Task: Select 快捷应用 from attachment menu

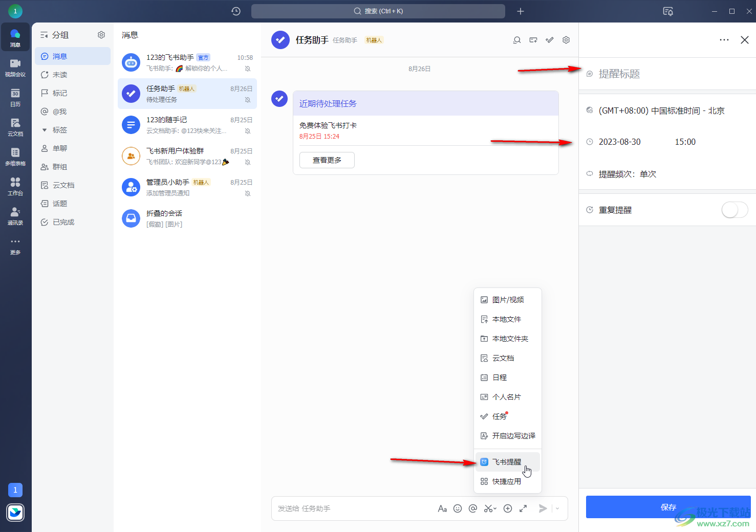Action: tap(508, 481)
